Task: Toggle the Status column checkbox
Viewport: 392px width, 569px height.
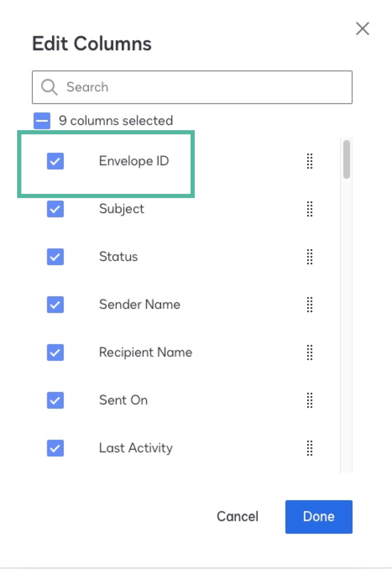Action: 55,257
